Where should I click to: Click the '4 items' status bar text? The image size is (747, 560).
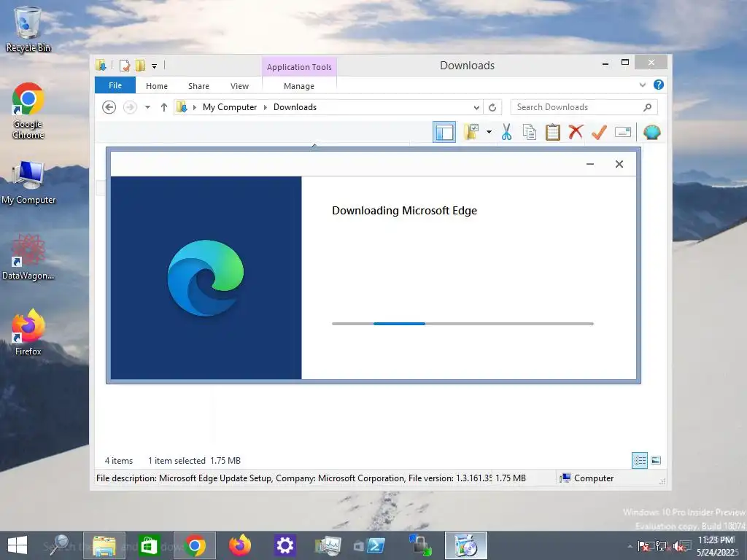119,461
